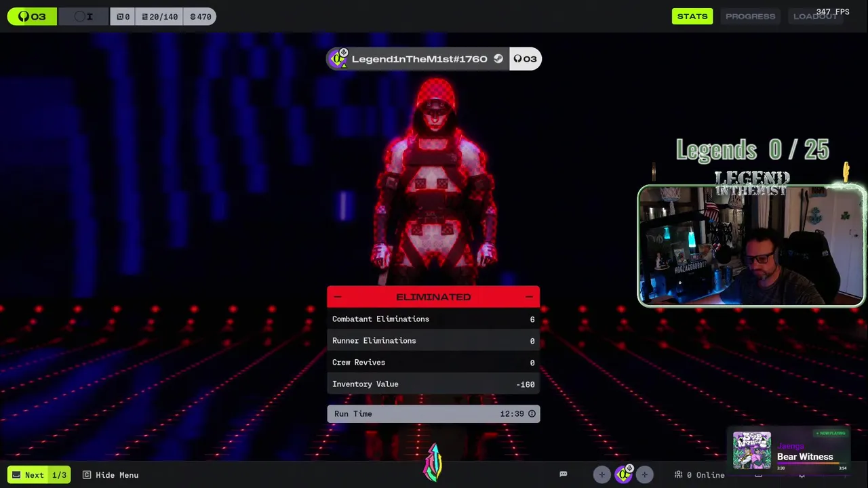Viewport: 868px width, 488px height.
Task: Click the streamer webcam overlay
Action: pos(751,245)
